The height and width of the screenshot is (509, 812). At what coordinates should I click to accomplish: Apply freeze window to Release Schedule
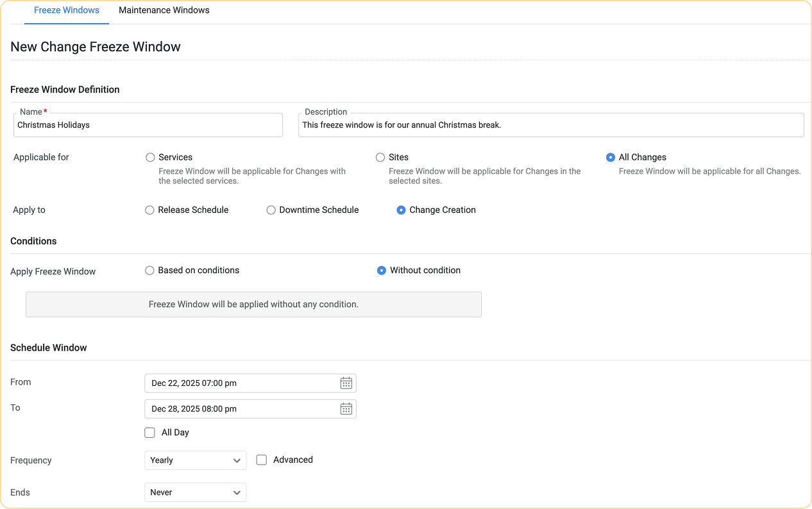pos(149,210)
